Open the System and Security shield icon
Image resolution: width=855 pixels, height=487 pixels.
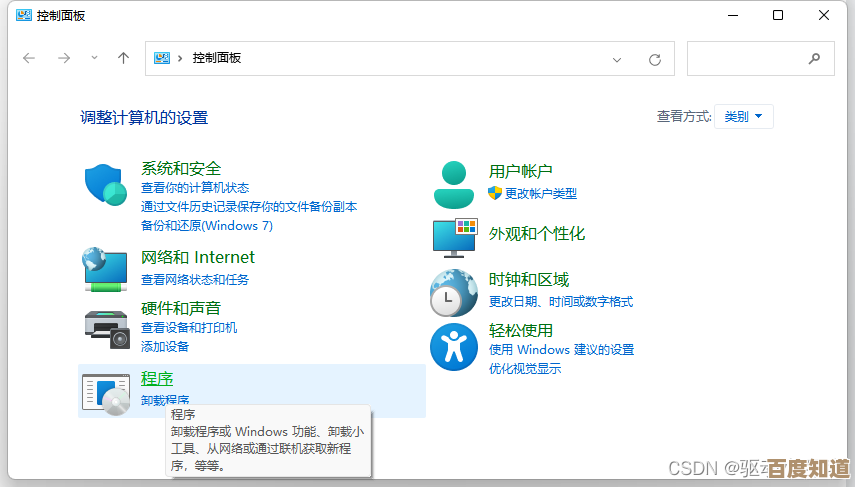[106, 184]
